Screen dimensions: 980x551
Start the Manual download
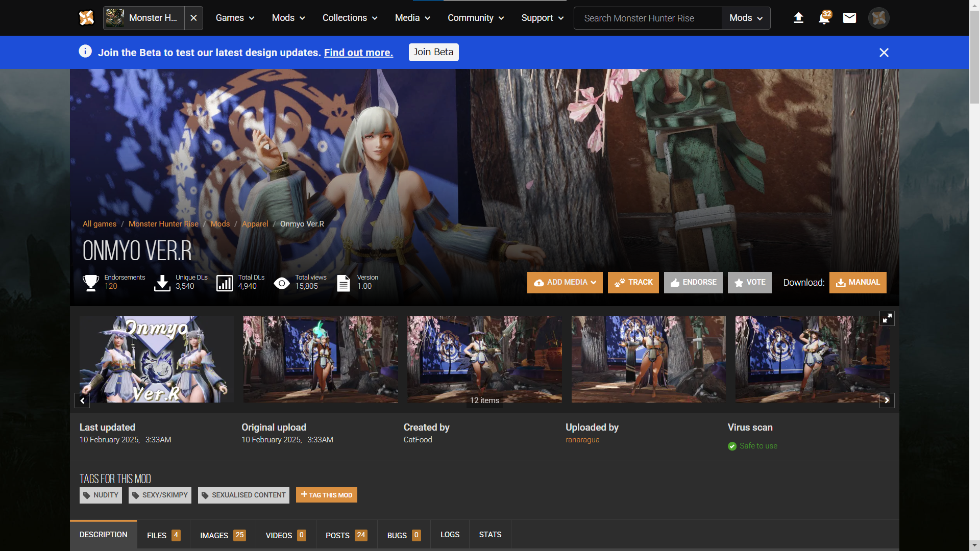tap(858, 283)
